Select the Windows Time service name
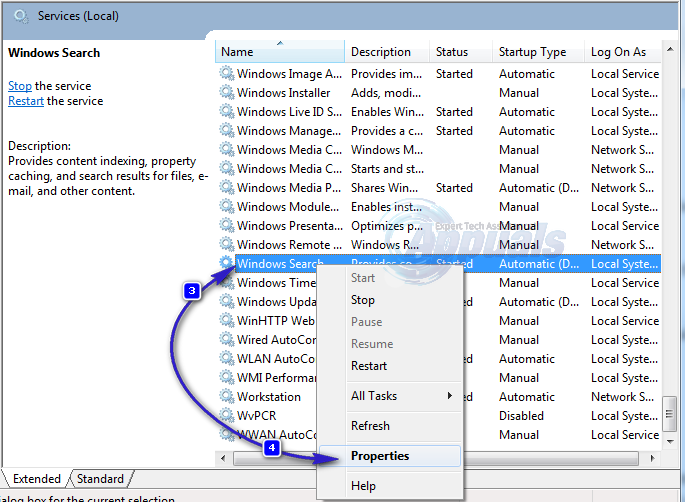The width and height of the screenshot is (685, 502). point(276,283)
